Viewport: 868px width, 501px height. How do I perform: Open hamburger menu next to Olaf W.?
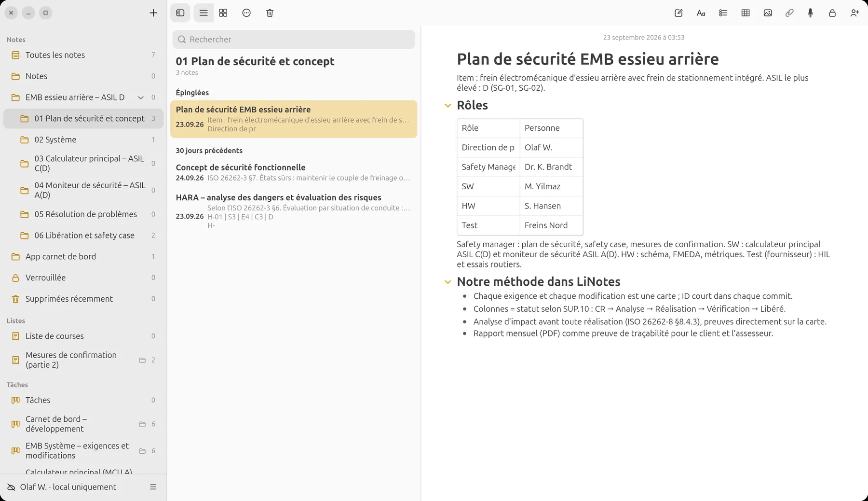tap(153, 487)
